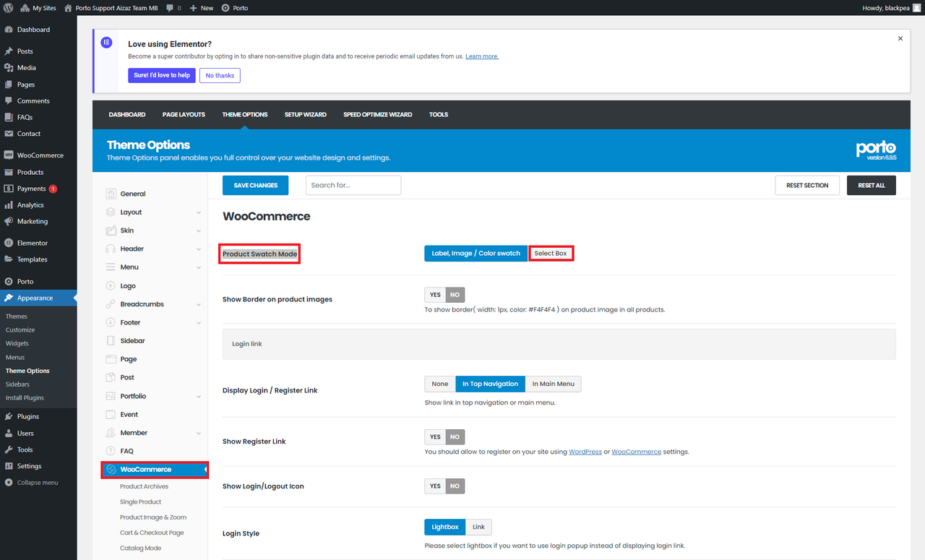Expand the Layout section chevron

click(199, 212)
